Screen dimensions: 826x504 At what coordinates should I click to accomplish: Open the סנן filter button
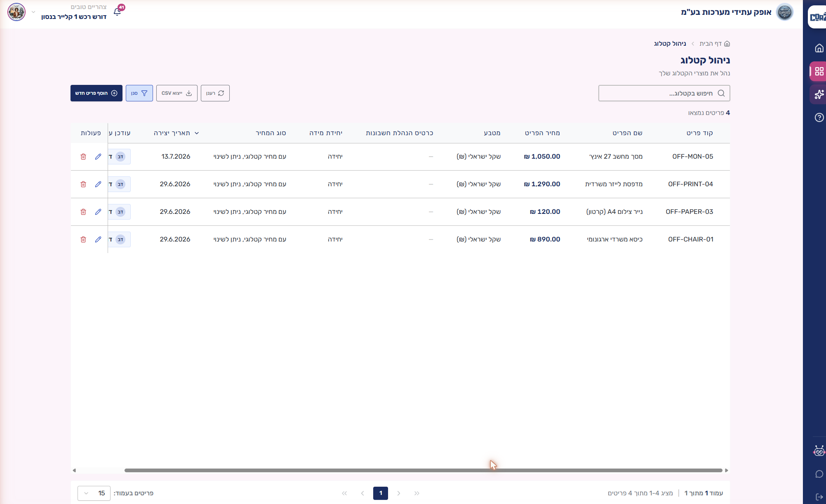139,93
